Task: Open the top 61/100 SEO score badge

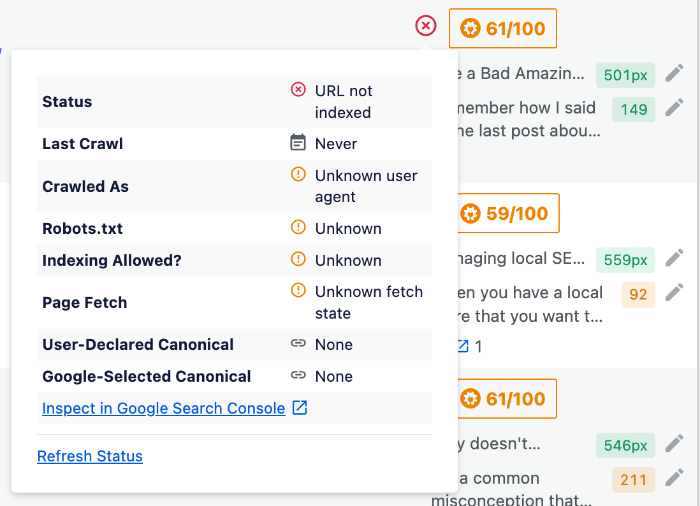Action: click(503, 28)
